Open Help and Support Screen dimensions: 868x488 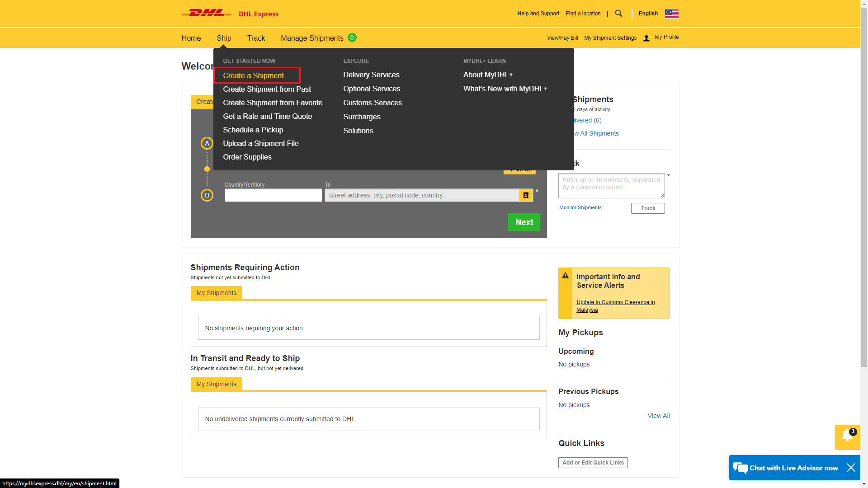coord(538,14)
